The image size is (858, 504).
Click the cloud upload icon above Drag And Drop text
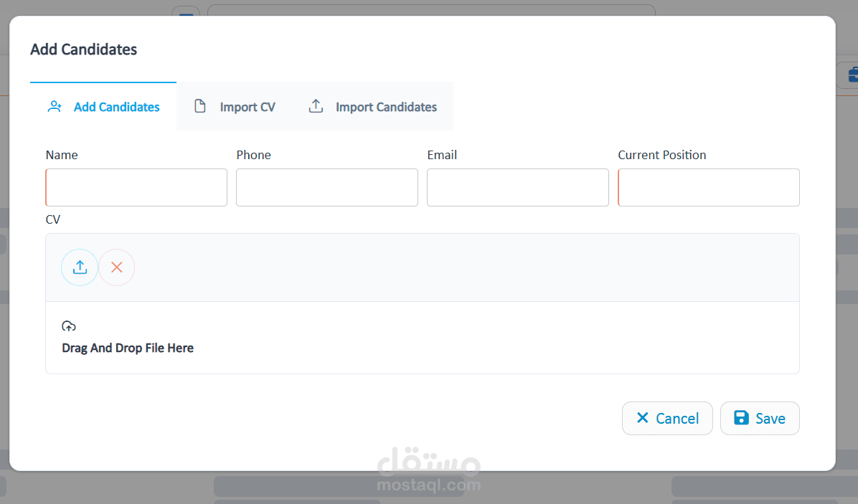69,325
